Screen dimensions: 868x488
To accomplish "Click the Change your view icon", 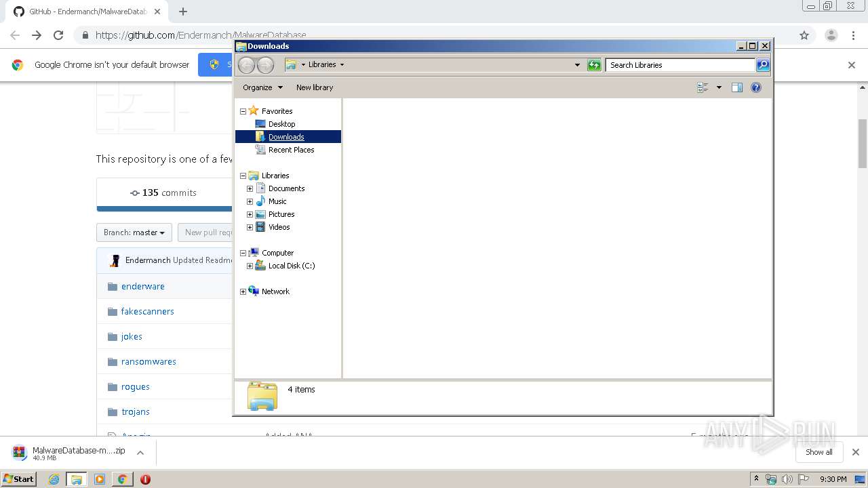I will click(703, 87).
